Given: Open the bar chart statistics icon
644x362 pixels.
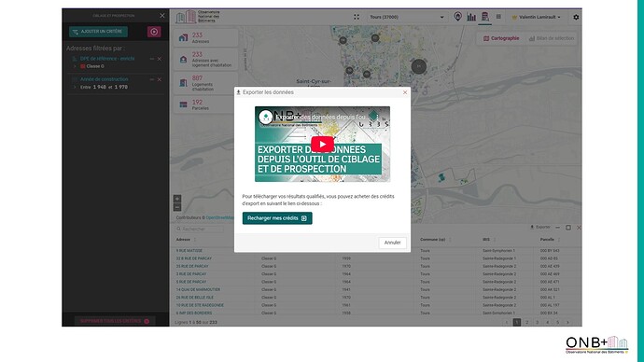Looking at the screenshot, I should tap(471, 17).
